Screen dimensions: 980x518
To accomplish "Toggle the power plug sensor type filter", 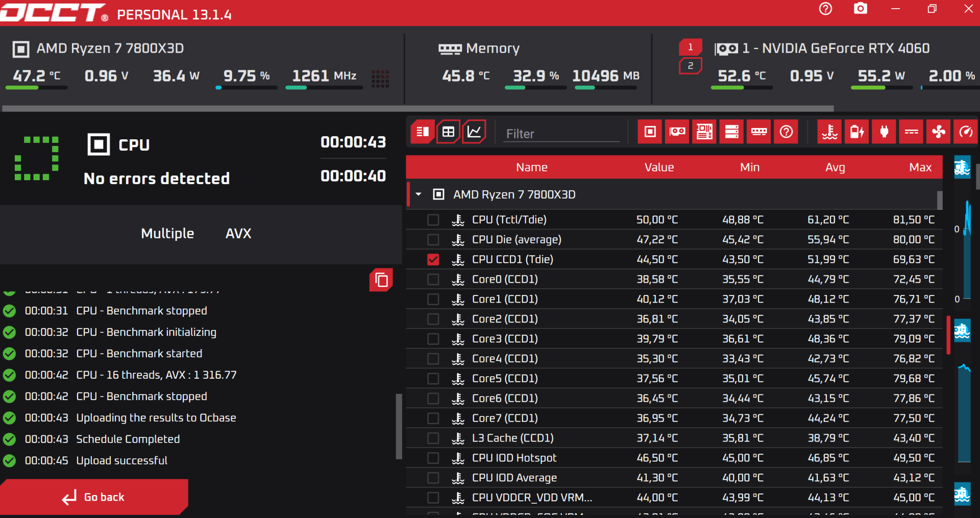I will tap(884, 132).
